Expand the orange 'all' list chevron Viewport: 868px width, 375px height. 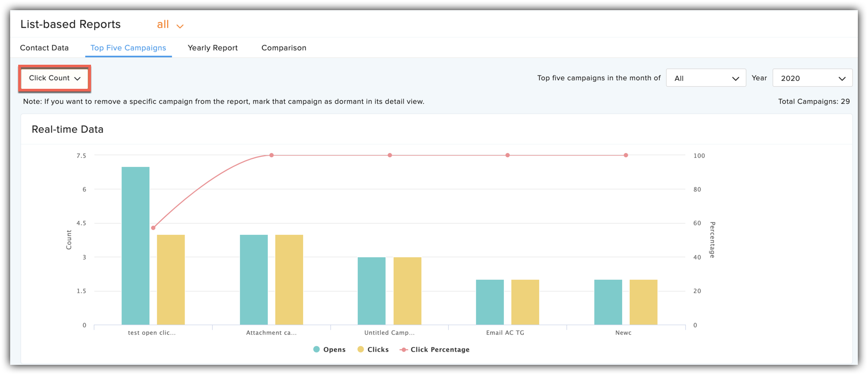[x=180, y=26]
